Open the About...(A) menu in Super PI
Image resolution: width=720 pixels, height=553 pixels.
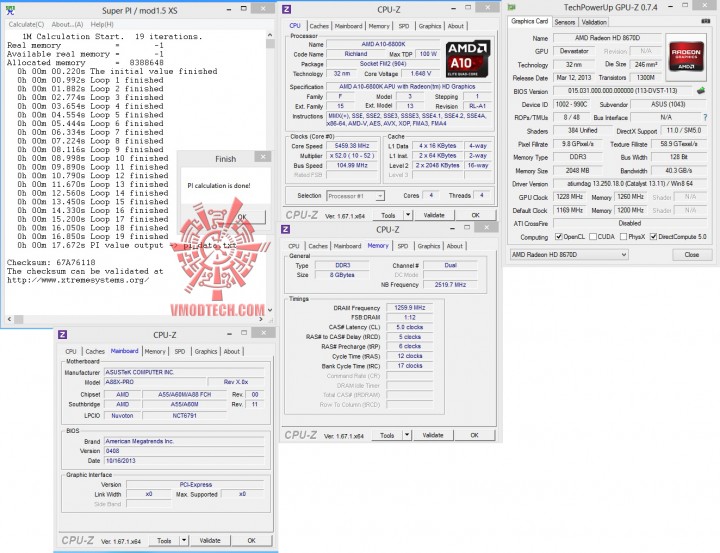point(67,24)
